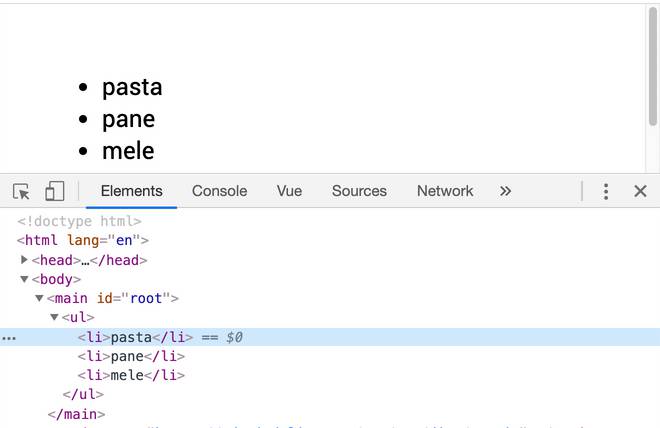Click the ellipsis beside selected pasta node
Viewport: 660px width, 428px height.
[9, 338]
